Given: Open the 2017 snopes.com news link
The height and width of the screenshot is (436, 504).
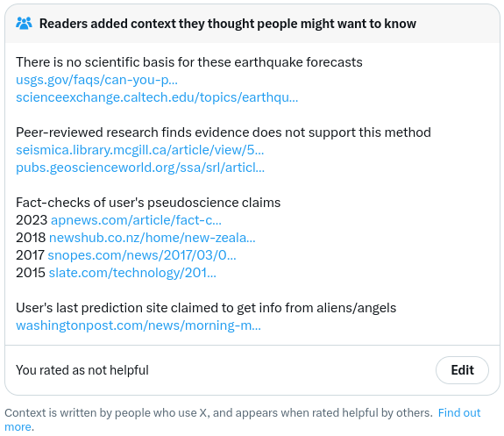Looking at the screenshot, I should [142, 255].
